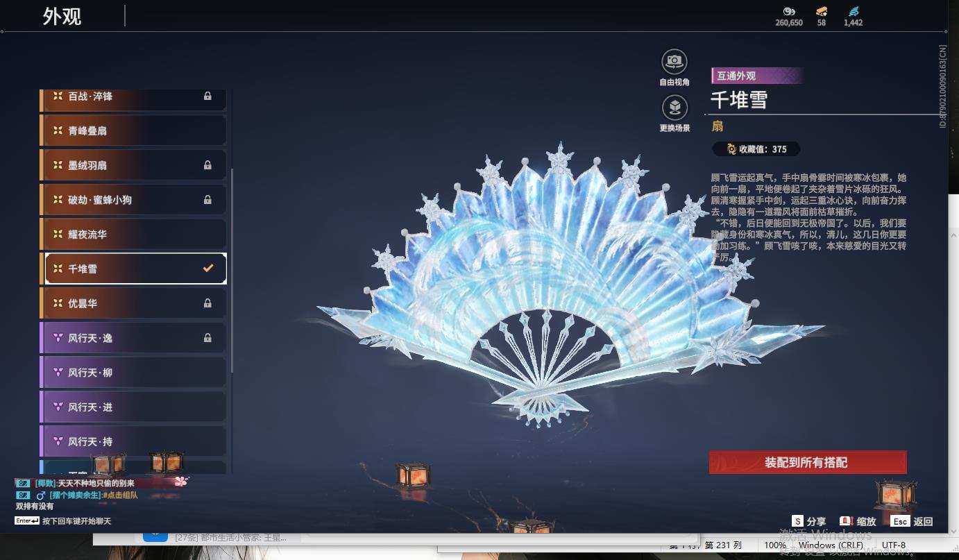Image resolution: width=959 pixels, height=560 pixels.
Task: Click the 外观 page title
Action: point(62,16)
